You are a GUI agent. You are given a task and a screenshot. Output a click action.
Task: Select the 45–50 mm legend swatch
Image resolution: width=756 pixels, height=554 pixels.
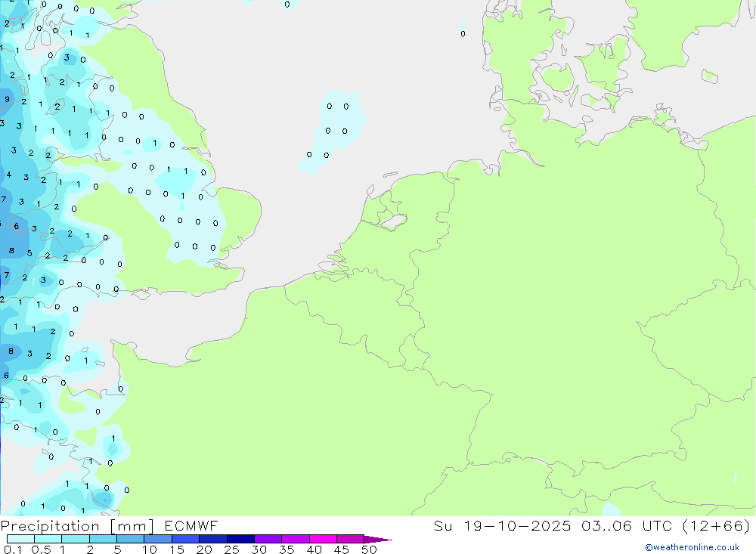pyautogui.click(x=351, y=539)
